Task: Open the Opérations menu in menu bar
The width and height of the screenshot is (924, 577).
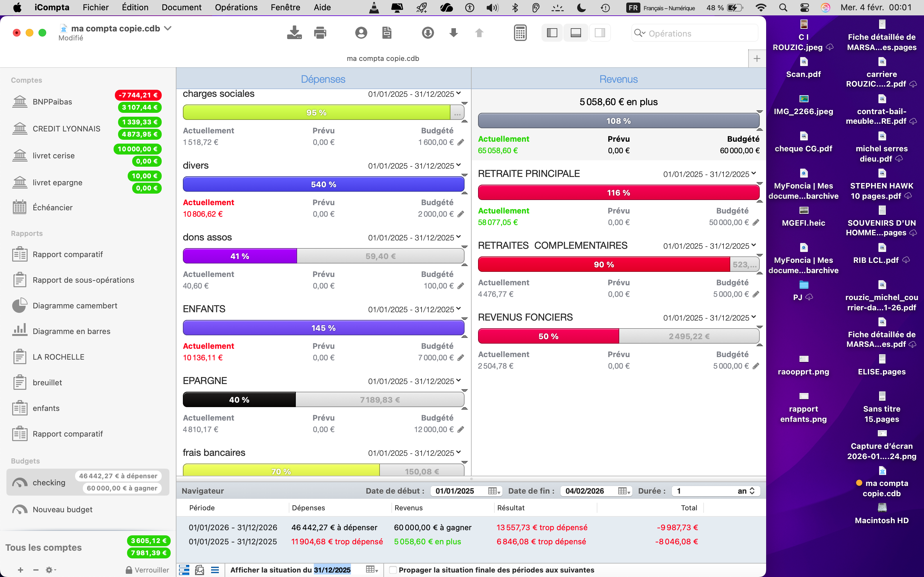Action: point(236,7)
